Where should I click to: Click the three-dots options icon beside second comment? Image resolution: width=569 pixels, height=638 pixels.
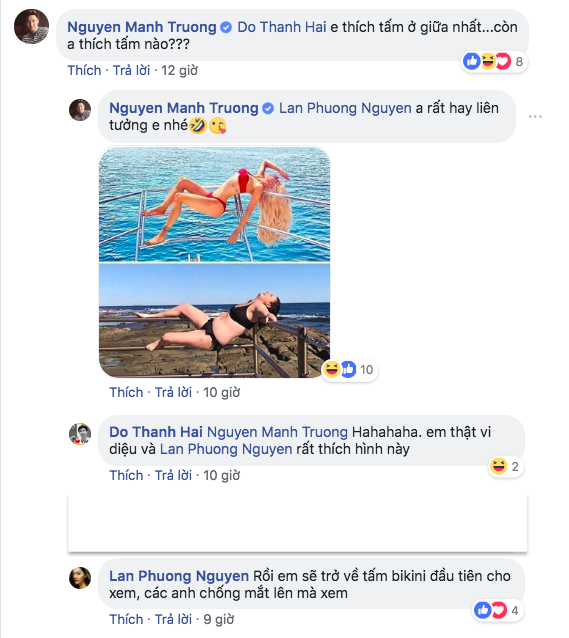535,116
